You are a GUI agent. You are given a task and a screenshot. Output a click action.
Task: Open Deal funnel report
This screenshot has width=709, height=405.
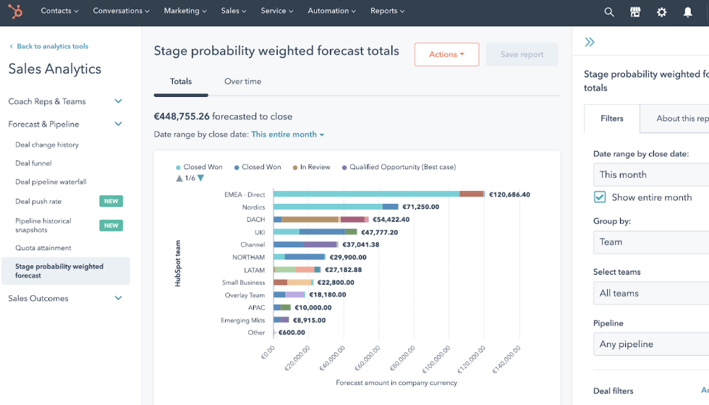(x=33, y=163)
